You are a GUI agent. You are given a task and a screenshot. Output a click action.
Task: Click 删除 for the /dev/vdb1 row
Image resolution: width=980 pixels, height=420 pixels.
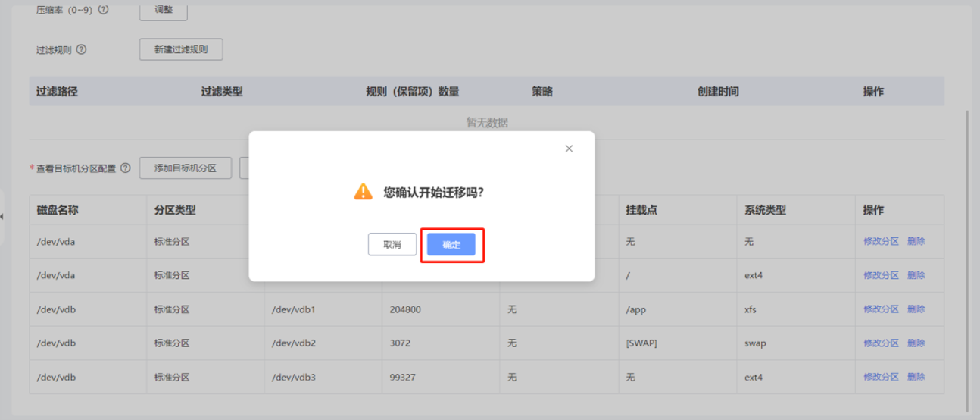click(916, 309)
